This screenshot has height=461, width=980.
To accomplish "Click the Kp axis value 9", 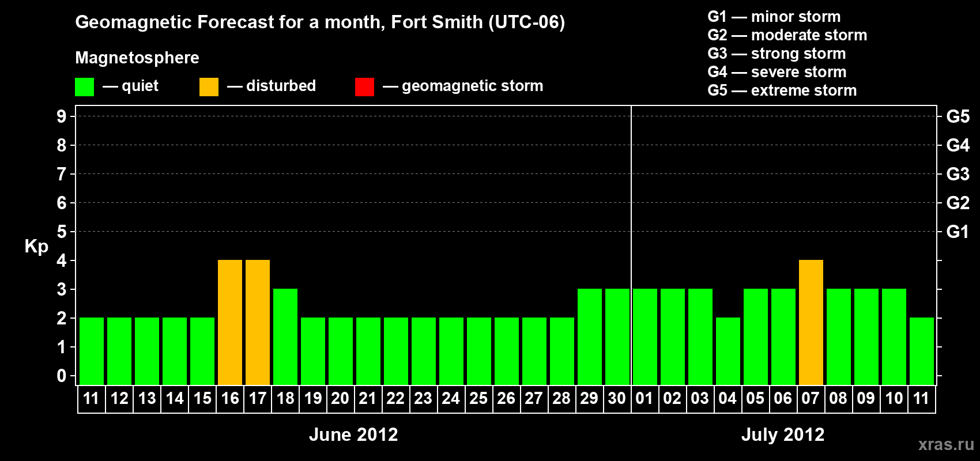I will coord(62,116).
